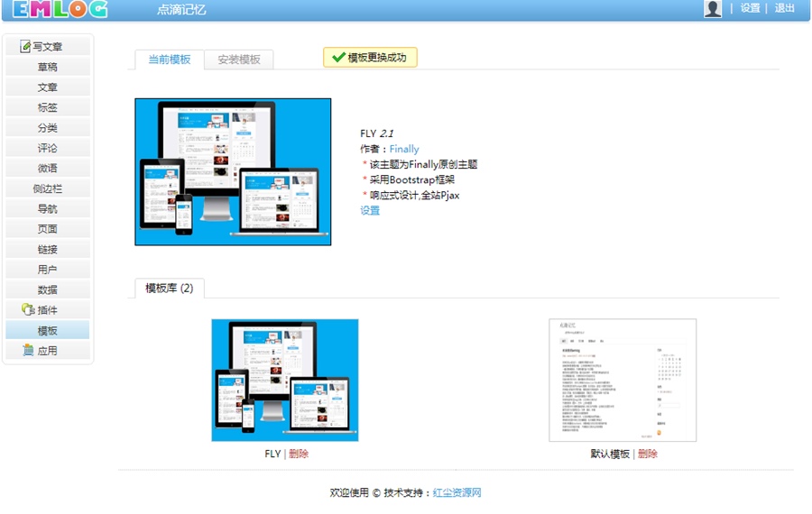Screen dimensions: 812x514
Task: Open 草稿 drafts menu item
Action: pos(48,67)
